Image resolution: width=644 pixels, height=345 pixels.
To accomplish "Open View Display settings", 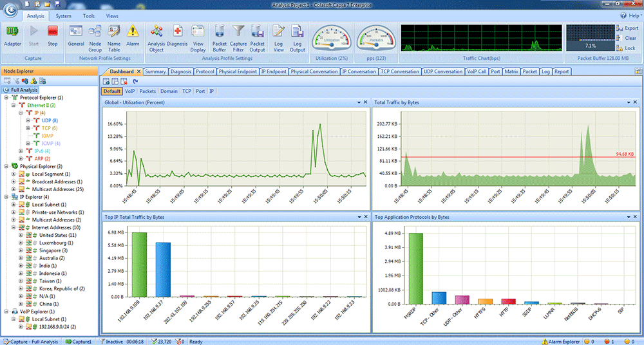I will [x=198, y=39].
